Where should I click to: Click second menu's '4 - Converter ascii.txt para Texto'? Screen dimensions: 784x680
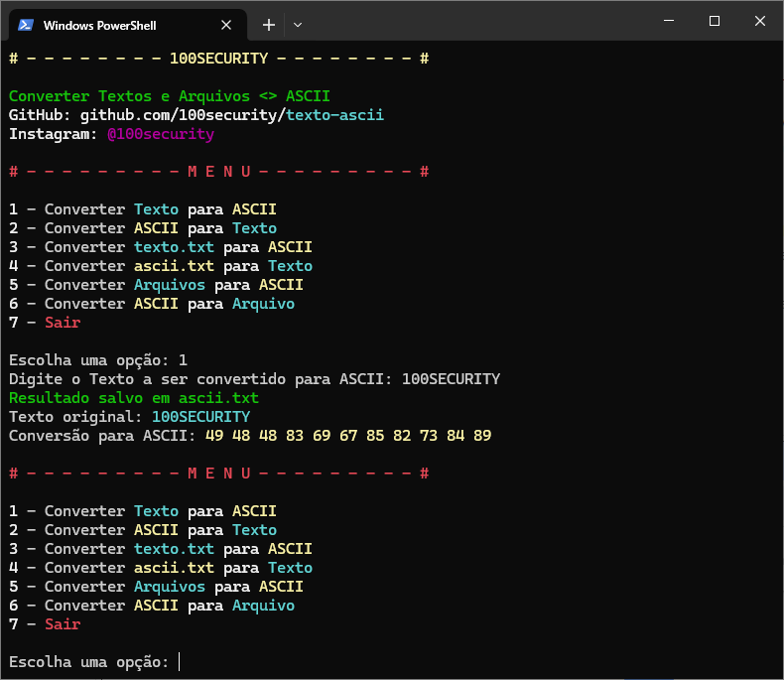pyautogui.click(x=161, y=568)
